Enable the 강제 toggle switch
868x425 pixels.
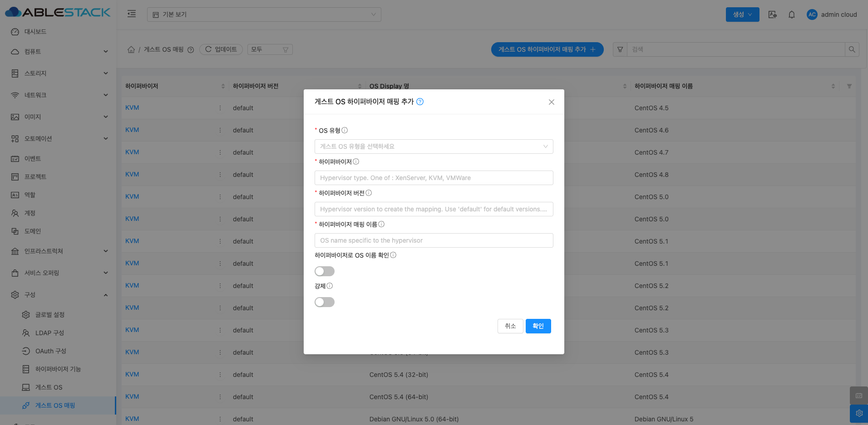click(324, 302)
